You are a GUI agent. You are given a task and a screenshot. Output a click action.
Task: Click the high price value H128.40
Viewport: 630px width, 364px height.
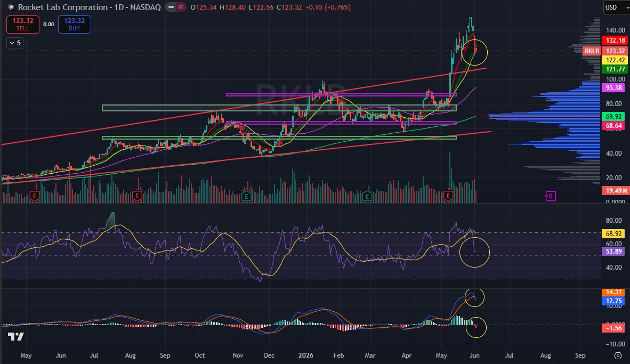[232, 7]
